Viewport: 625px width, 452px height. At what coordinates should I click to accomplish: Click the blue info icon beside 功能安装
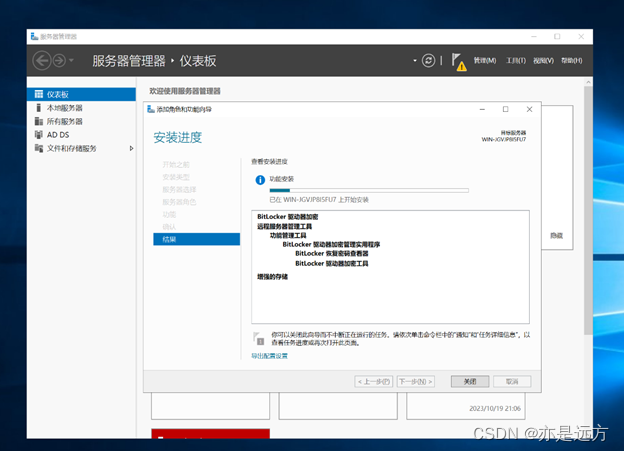point(260,180)
